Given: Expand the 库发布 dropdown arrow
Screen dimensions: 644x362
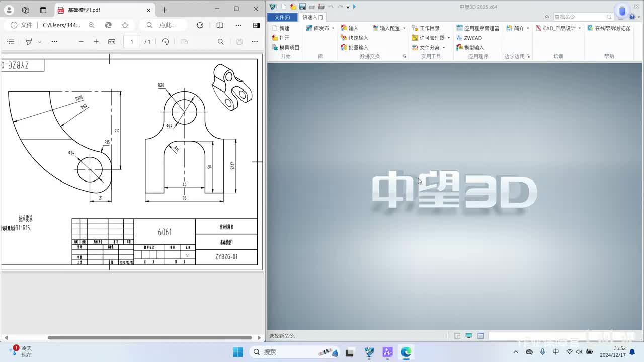Looking at the screenshot, I should coord(333,28).
